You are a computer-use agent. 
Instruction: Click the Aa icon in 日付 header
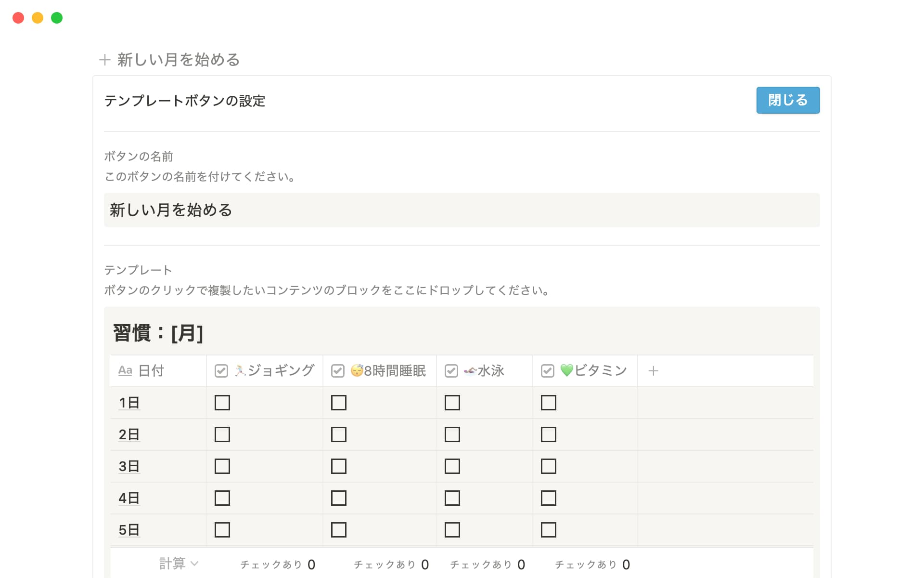pyautogui.click(x=125, y=370)
